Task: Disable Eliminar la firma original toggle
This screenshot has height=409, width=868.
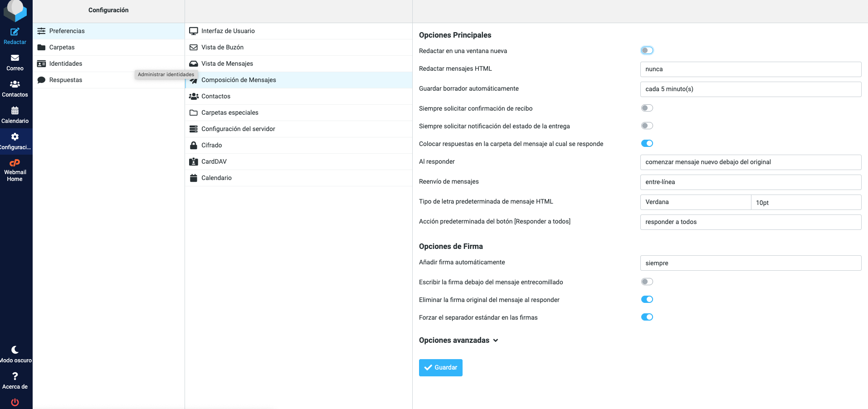Action: click(647, 299)
